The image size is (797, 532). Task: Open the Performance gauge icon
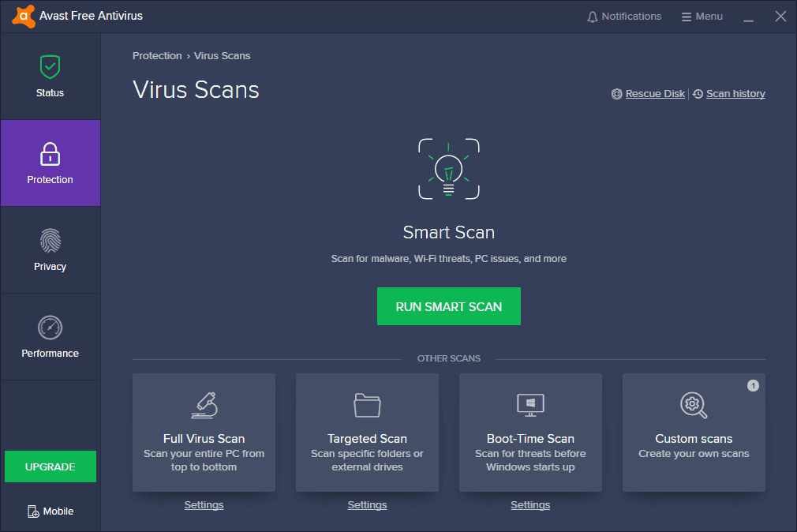50,328
